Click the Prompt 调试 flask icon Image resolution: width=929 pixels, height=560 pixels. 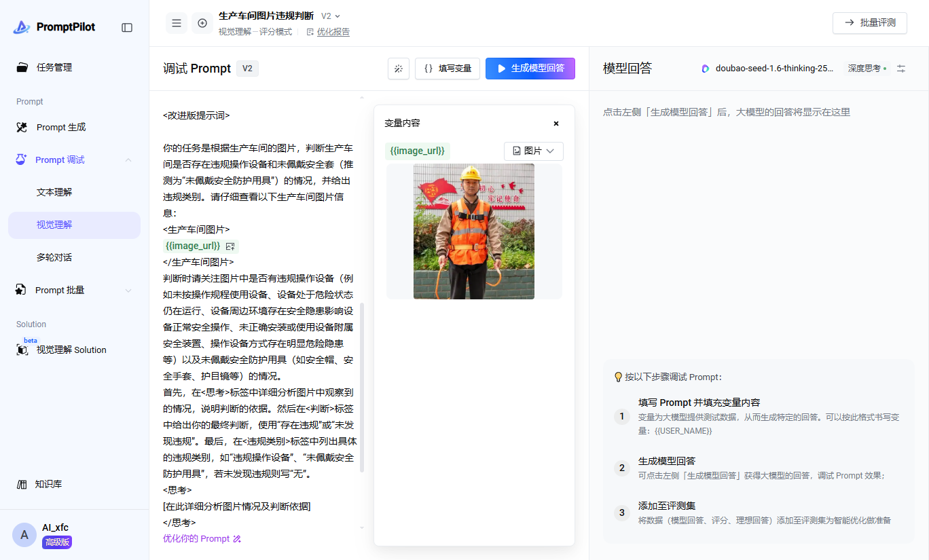pyautogui.click(x=22, y=160)
